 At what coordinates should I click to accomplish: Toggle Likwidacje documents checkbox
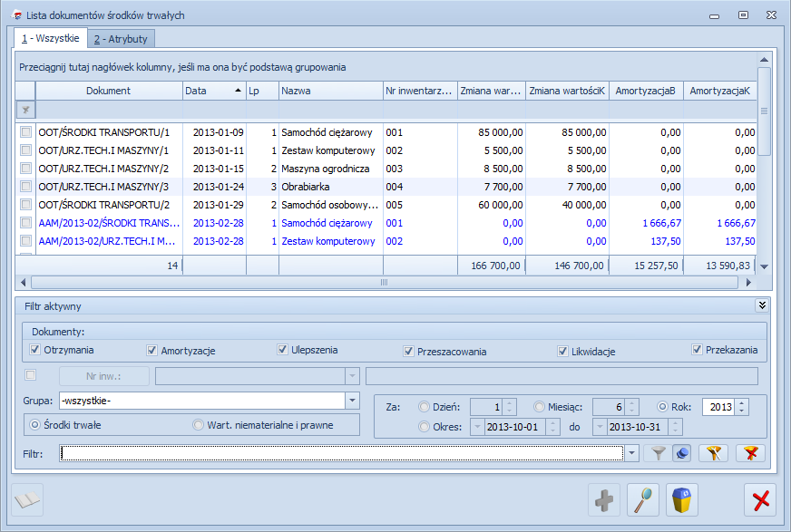[563, 351]
